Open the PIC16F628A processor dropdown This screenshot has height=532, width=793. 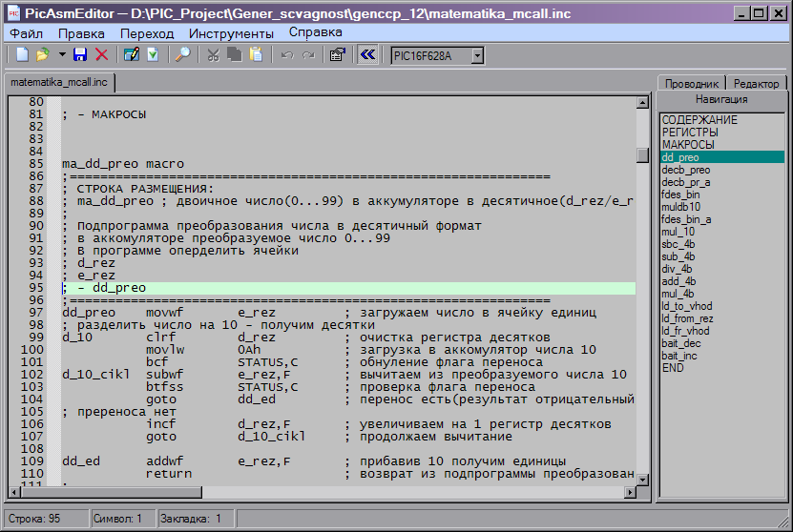pos(477,55)
